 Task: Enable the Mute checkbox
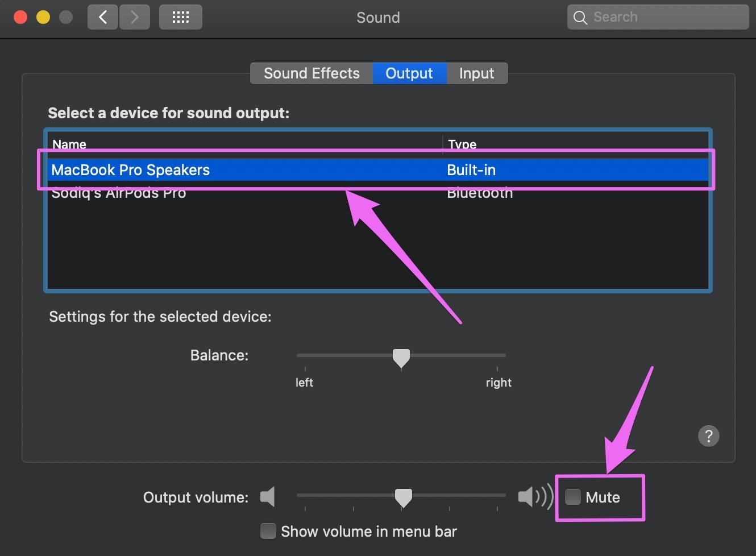coord(573,497)
